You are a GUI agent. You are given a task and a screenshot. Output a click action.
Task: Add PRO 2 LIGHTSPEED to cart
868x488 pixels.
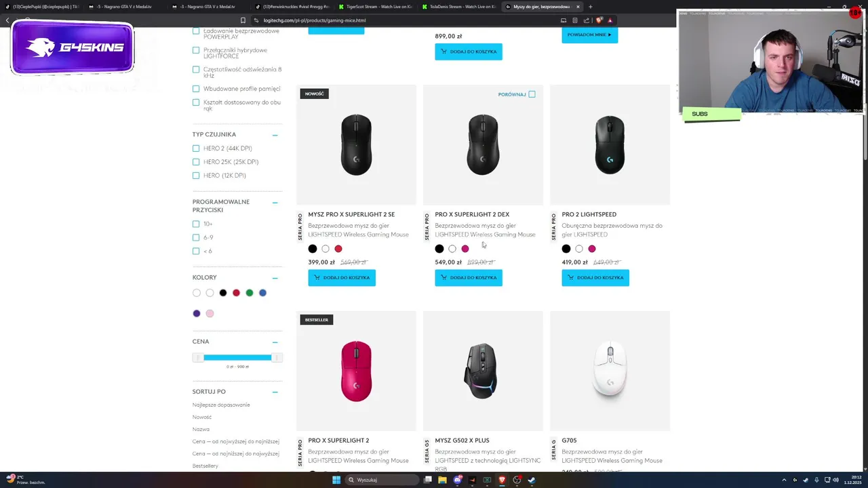(x=595, y=277)
